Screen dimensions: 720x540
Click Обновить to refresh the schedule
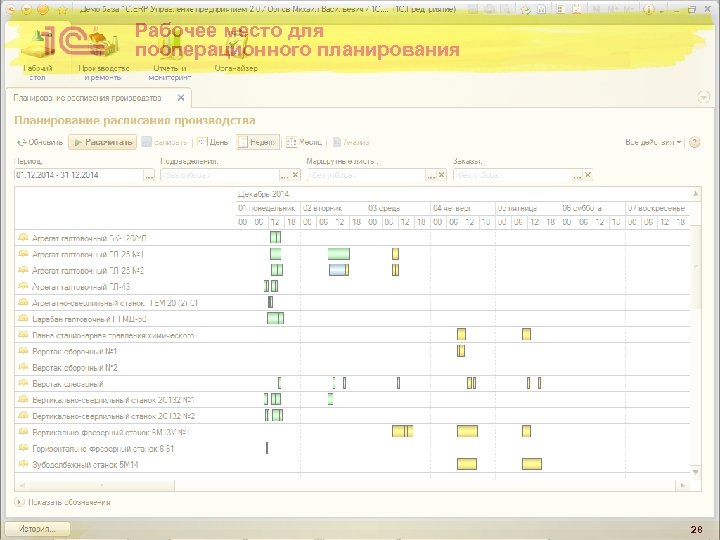coord(39,142)
